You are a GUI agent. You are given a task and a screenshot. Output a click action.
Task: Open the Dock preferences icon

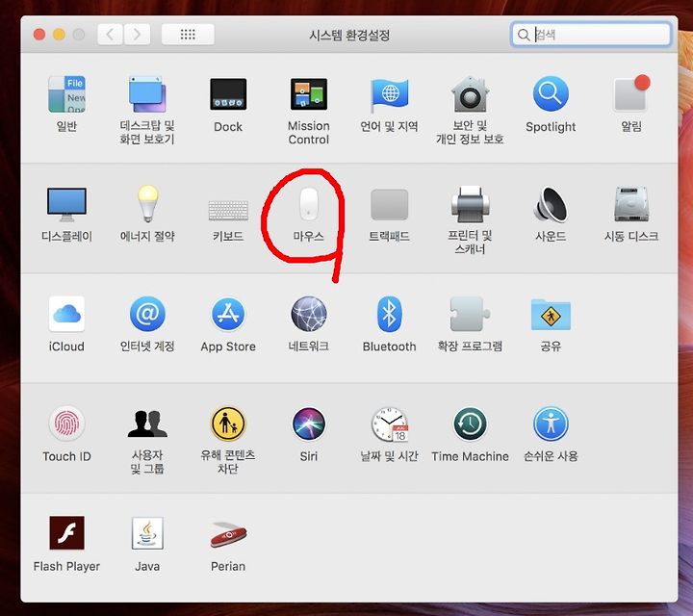[228, 94]
